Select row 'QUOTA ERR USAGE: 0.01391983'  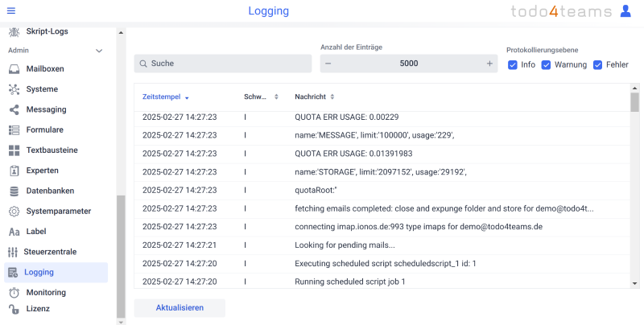[x=382, y=154]
